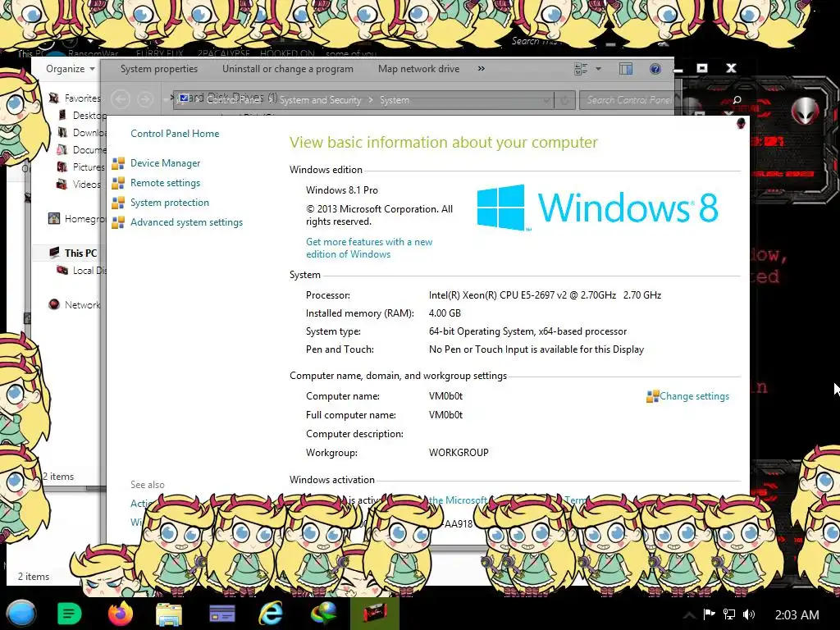Open the Device Manager link
840x630 pixels.
tap(165, 163)
